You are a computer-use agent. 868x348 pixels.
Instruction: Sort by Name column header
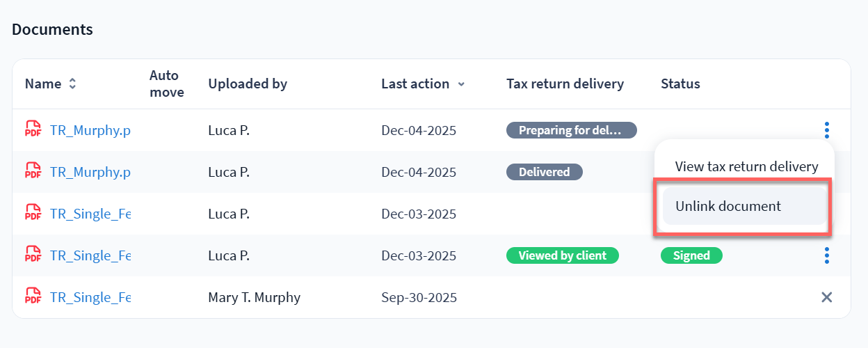point(43,84)
